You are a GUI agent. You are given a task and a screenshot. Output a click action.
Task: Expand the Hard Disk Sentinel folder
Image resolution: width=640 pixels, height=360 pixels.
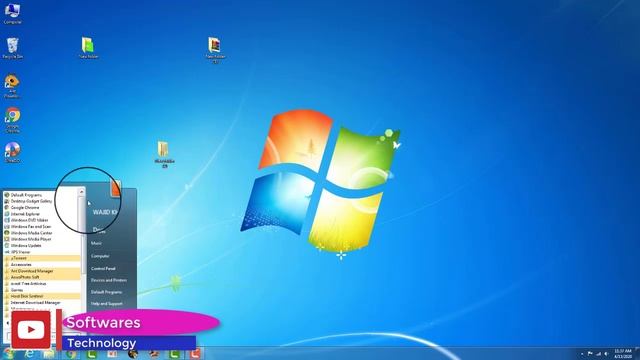pyautogui.click(x=42, y=296)
